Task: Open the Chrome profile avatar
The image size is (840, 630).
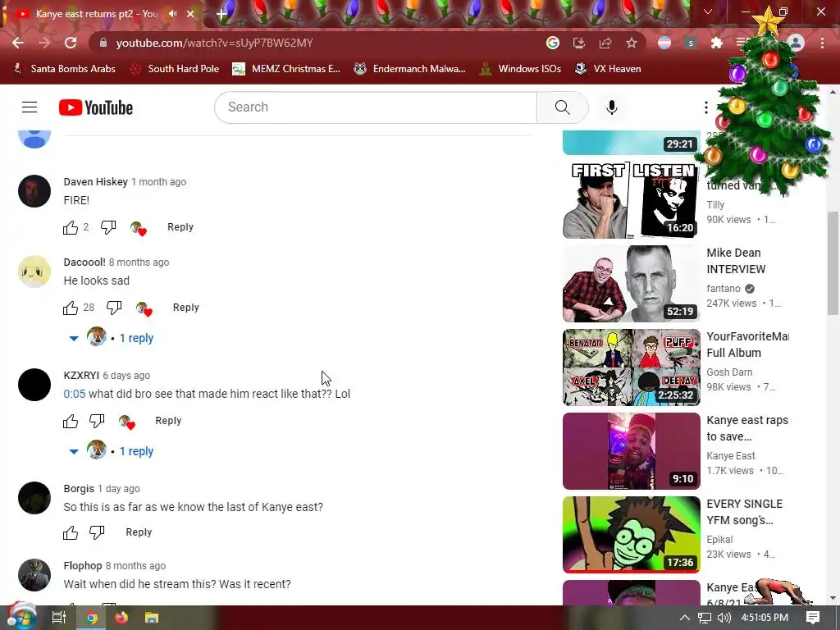Action: (x=796, y=43)
